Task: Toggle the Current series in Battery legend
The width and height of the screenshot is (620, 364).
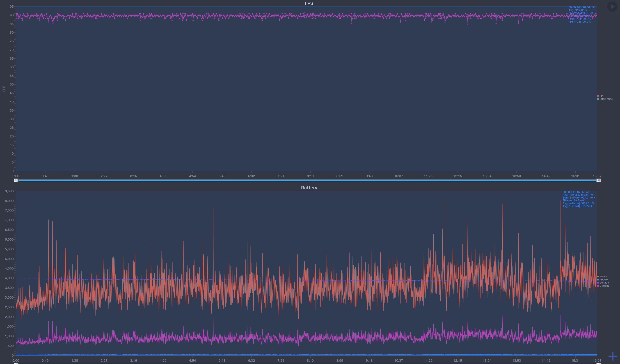Action: tap(603, 286)
